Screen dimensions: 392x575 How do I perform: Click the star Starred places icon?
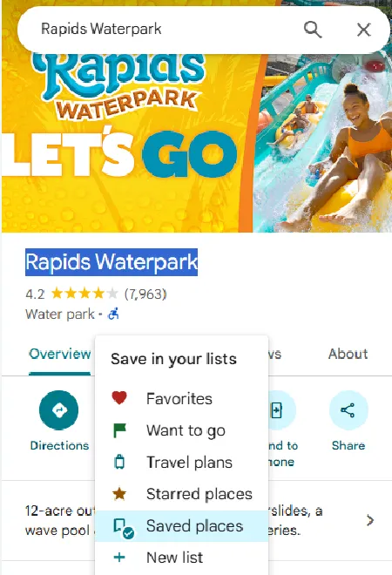pyautogui.click(x=119, y=494)
